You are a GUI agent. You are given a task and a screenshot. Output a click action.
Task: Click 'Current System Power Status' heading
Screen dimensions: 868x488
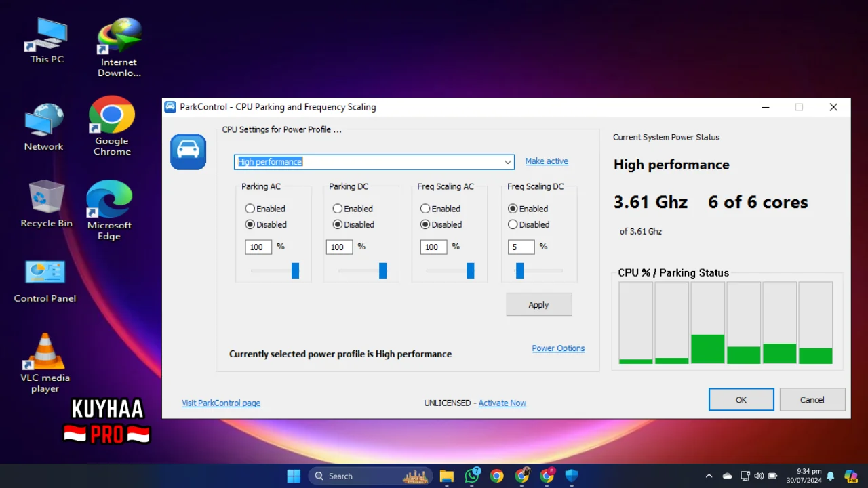point(666,137)
